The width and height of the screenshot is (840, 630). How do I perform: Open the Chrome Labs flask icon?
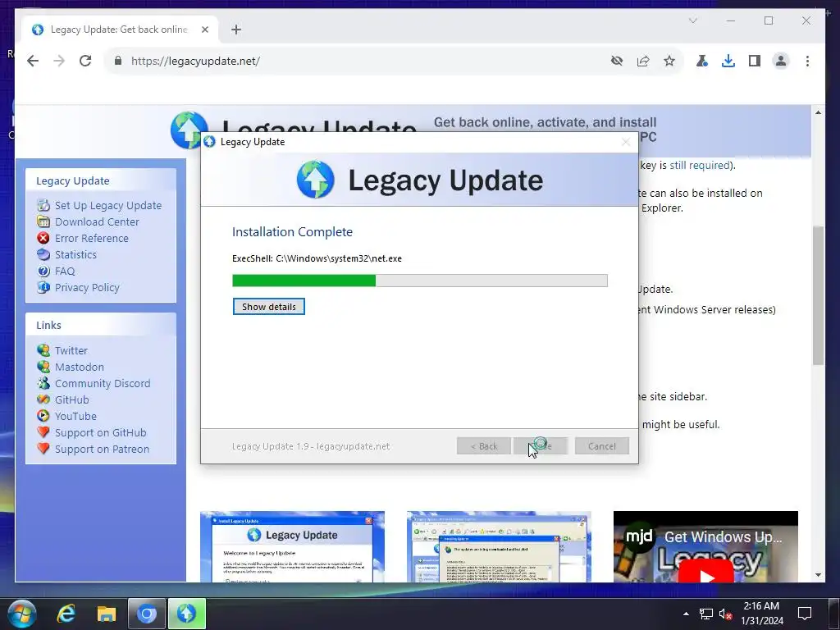[x=702, y=61]
